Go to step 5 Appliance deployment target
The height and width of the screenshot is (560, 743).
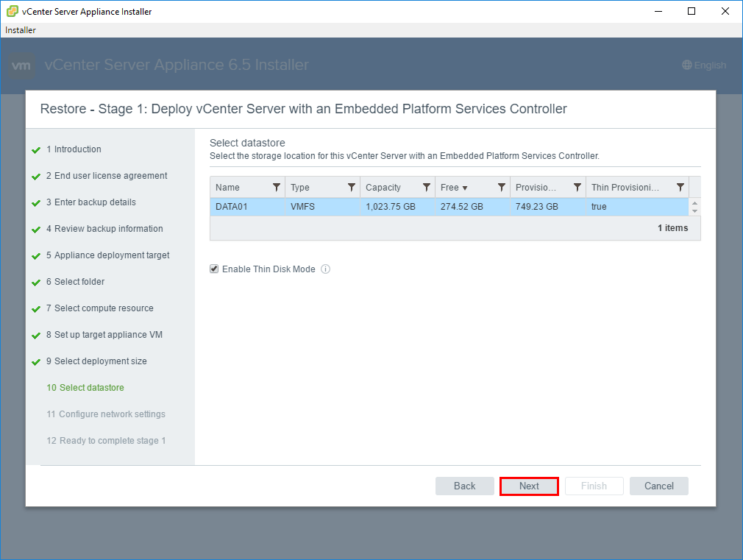[108, 255]
